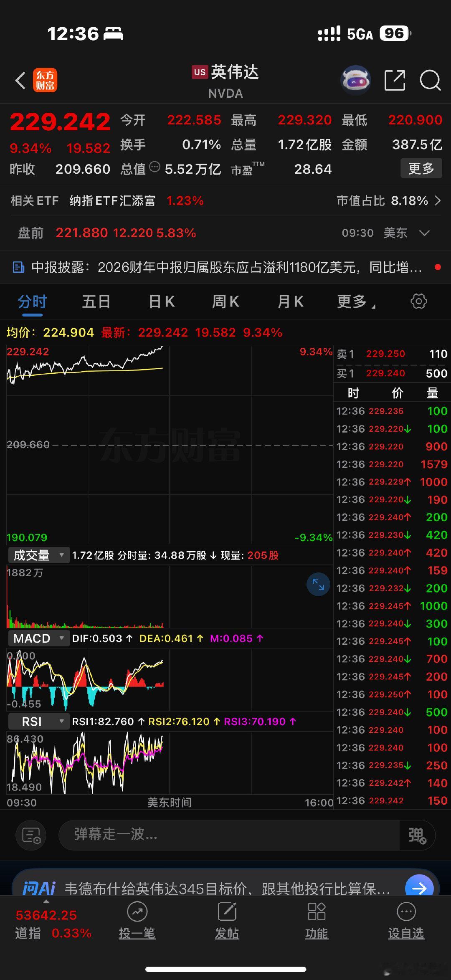Open the search magnifier icon

pyautogui.click(x=430, y=80)
